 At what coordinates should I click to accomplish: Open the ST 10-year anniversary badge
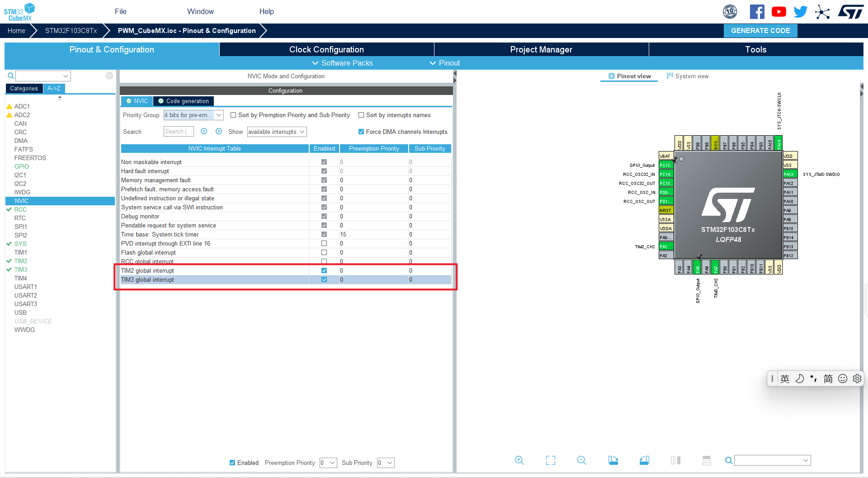coord(730,12)
